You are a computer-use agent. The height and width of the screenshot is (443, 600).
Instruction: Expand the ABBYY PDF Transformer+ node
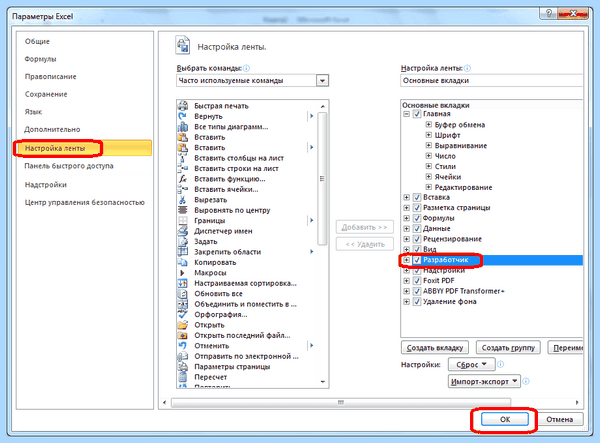click(x=406, y=291)
